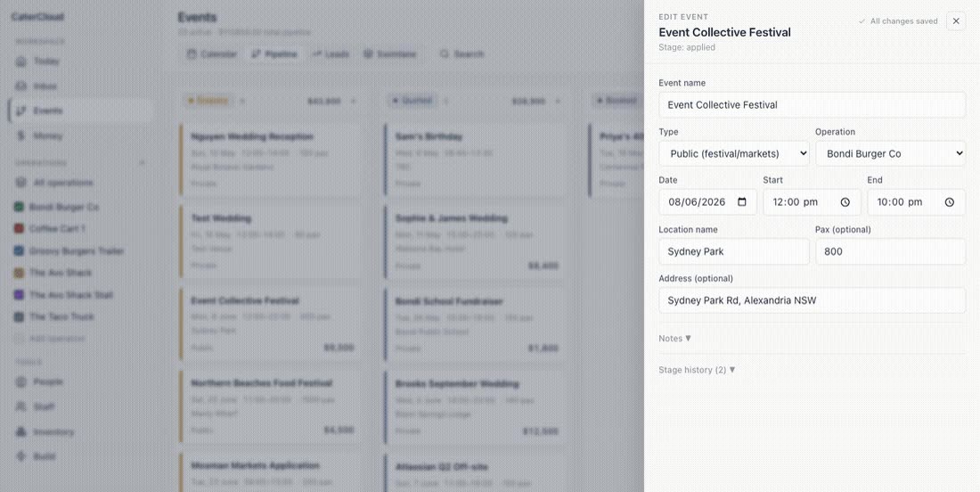Open the Operation dropdown
The height and width of the screenshot is (492, 980).
coord(890,153)
